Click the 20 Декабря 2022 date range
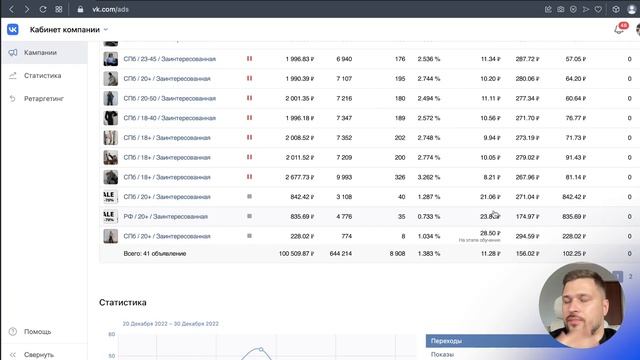The height and width of the screenshot is (360, 640). coord(171,324)
